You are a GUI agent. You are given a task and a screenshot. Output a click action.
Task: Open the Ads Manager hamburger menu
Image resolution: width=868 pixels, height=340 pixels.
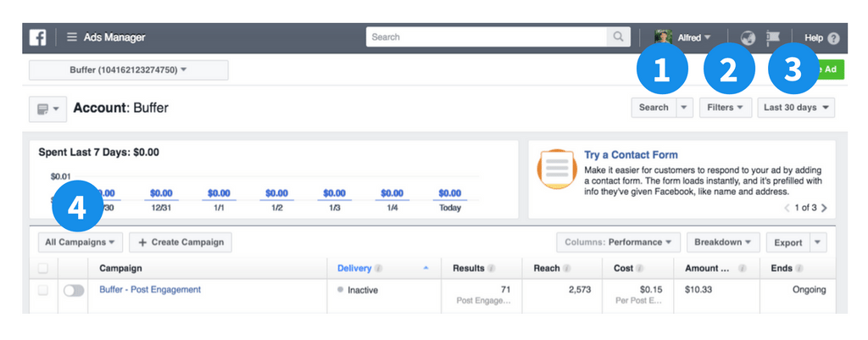coord(72,37)
